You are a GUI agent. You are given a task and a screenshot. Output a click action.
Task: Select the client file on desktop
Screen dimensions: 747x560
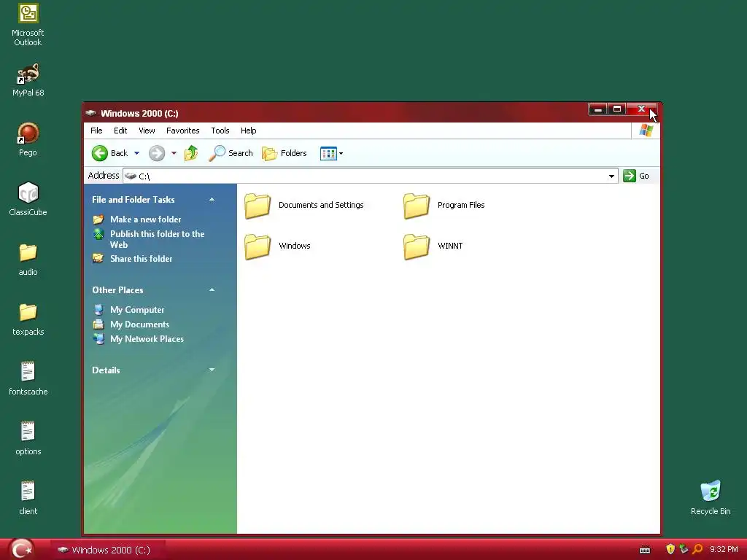(x=28, y=498)
